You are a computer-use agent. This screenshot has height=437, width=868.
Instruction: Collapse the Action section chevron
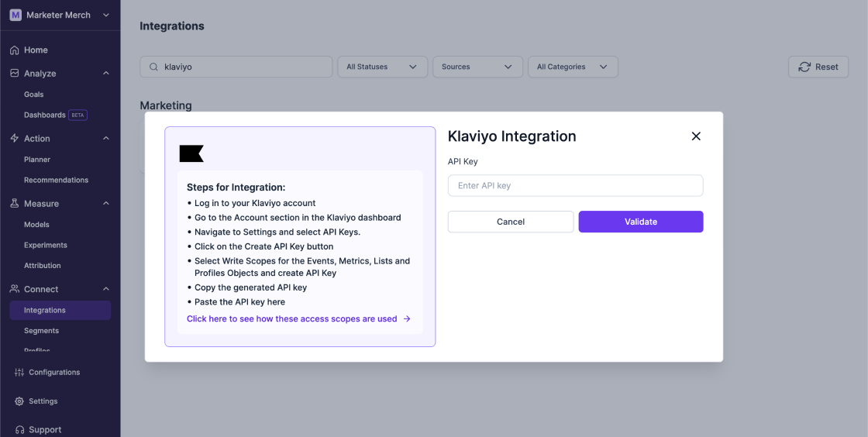click(x=105, y=138)
